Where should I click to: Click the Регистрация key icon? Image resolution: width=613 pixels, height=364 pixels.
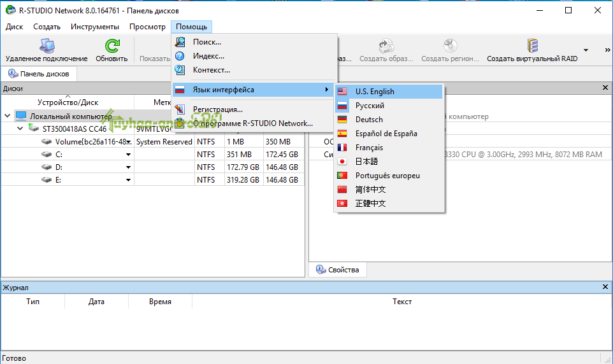(x=180, y=109)
